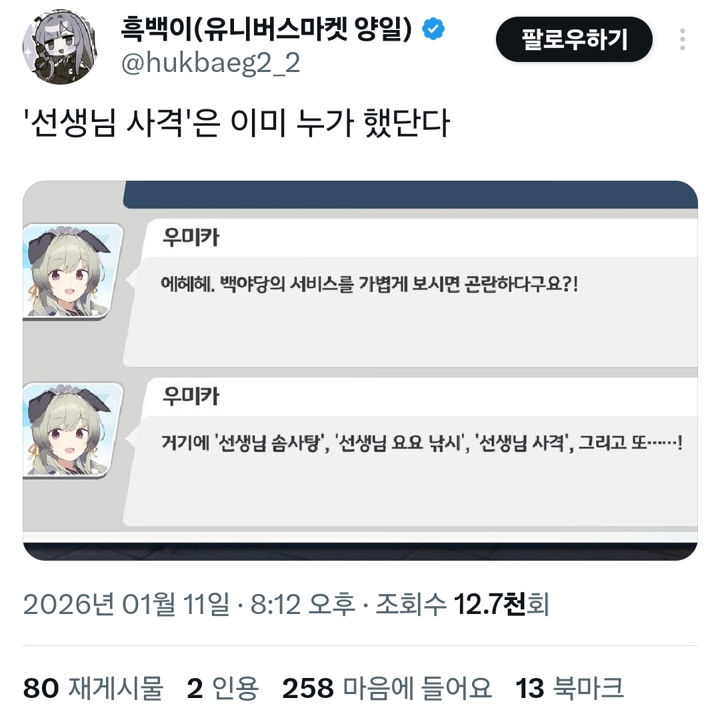Click first 우미카 character portrait in image

(72, 272)
